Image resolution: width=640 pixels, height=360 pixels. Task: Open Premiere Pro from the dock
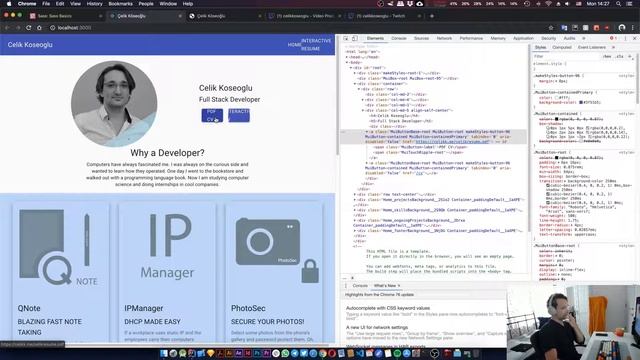[267, 353]
